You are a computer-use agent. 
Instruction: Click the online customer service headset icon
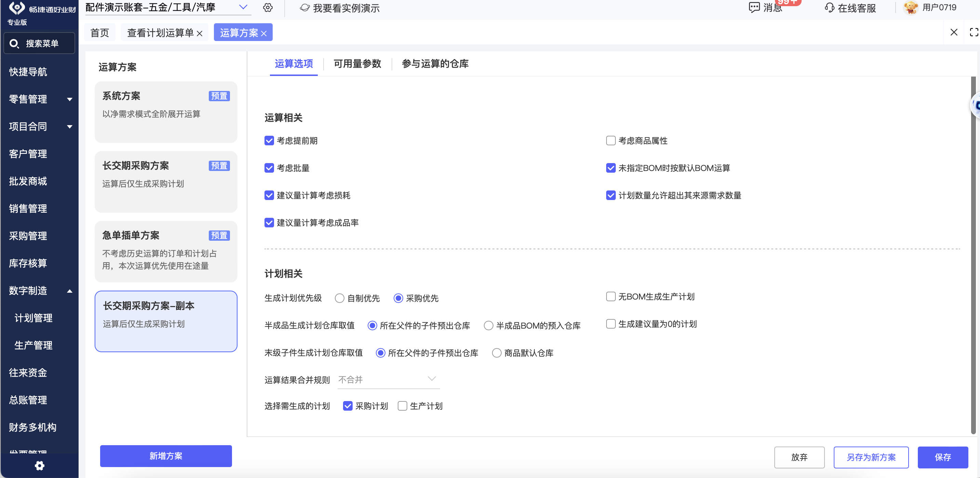[829, 8]
